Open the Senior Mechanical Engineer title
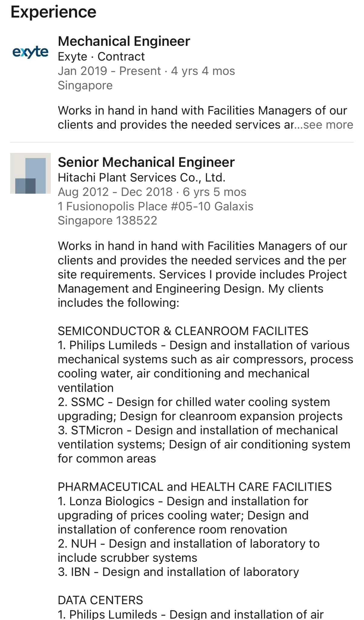Image resolution: width=364 pixels, height=620 pixels. (146, 162)
